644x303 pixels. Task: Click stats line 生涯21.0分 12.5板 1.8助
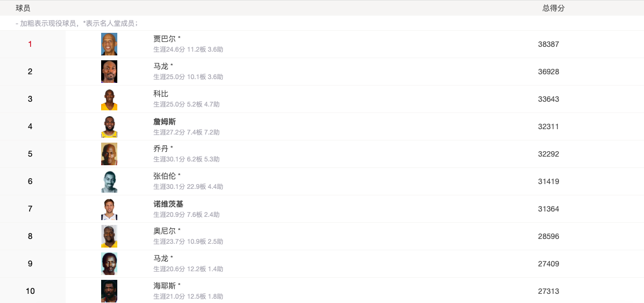188,297
